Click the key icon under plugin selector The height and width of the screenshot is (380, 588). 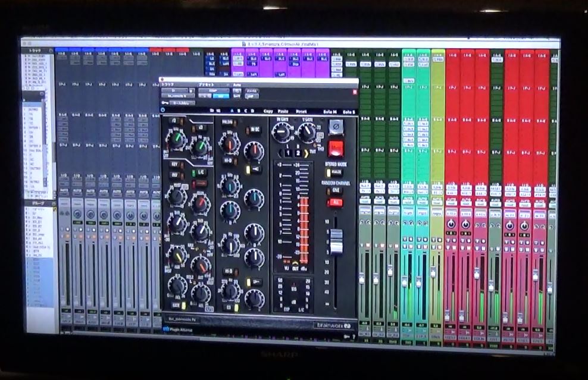click(164, 102)
